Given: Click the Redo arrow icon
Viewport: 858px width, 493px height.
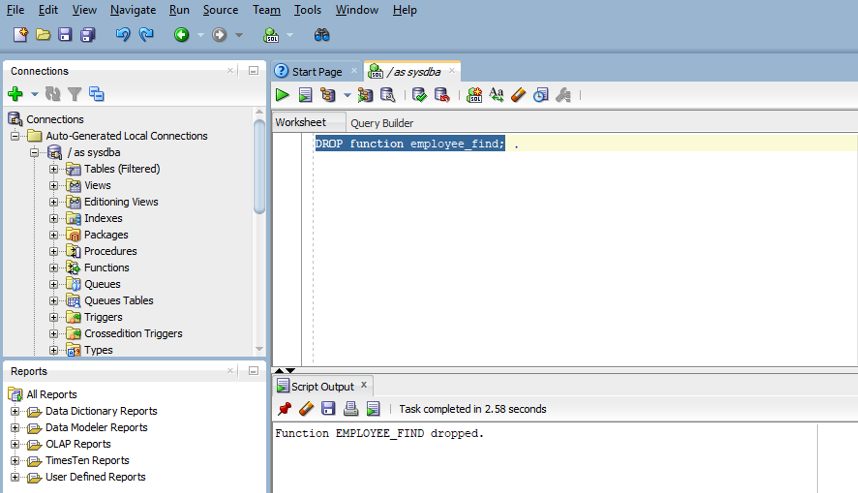Looking at the screenshot, I should 146,35.
